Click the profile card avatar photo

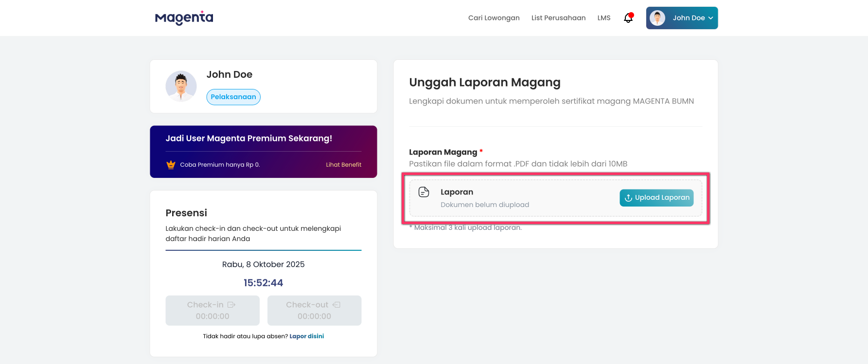coord(181,87)
